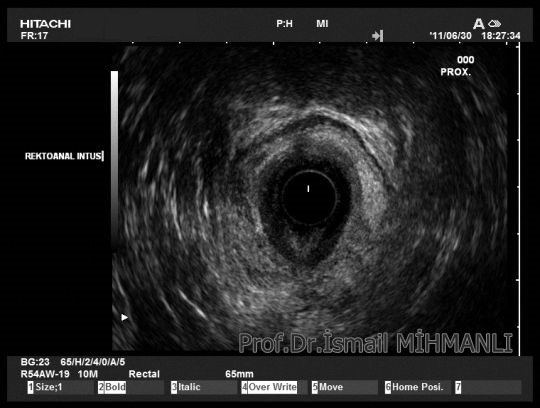Click the probe orientation icon beside letter A
The image size is (540, 408).
495,24
